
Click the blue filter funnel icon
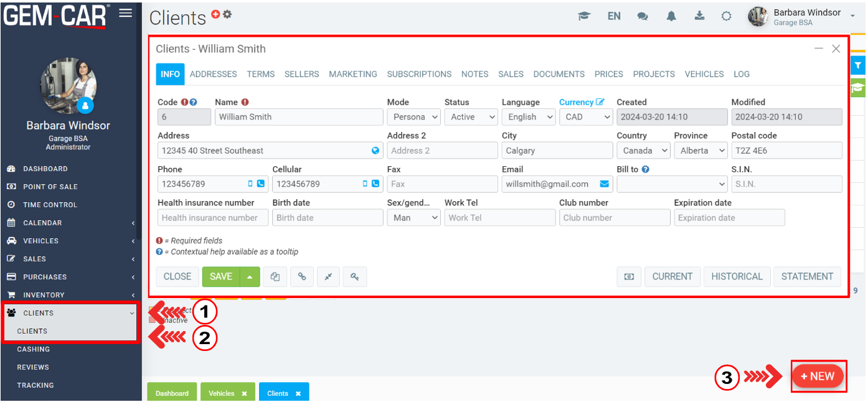tap(858, 65)
